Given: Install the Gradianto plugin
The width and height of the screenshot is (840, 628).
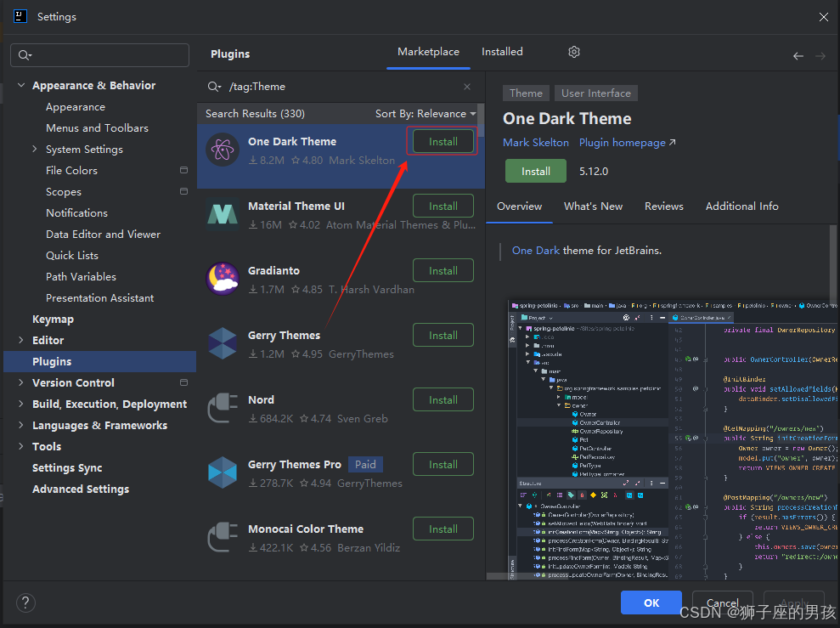Looking at the screenshot, I should click(x=443, y=270).
